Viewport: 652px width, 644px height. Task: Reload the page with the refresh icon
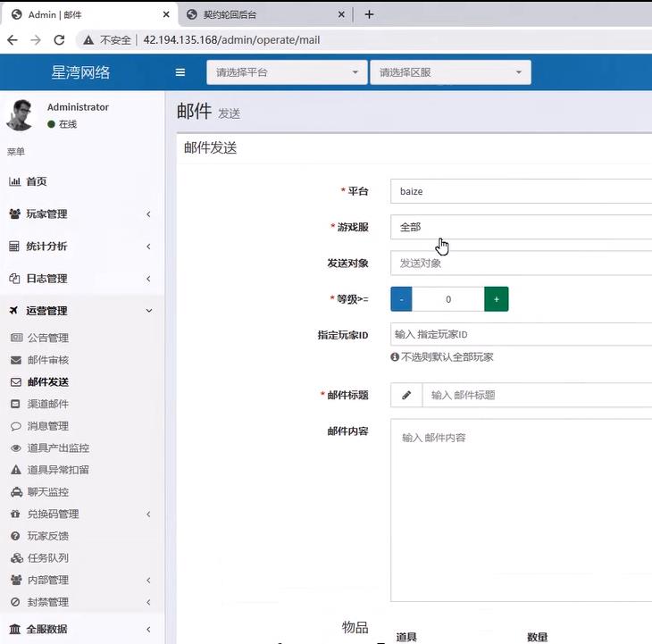coord(59,40)
